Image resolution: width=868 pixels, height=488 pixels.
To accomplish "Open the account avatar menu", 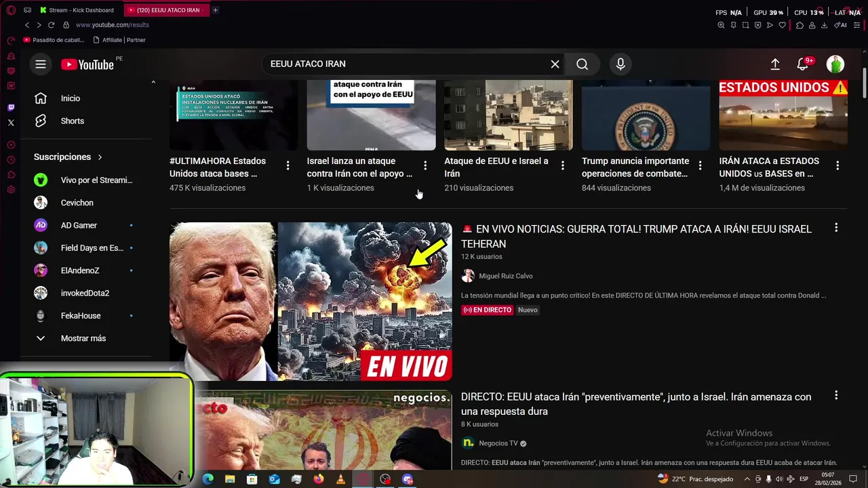I will (x=835, y=64).
